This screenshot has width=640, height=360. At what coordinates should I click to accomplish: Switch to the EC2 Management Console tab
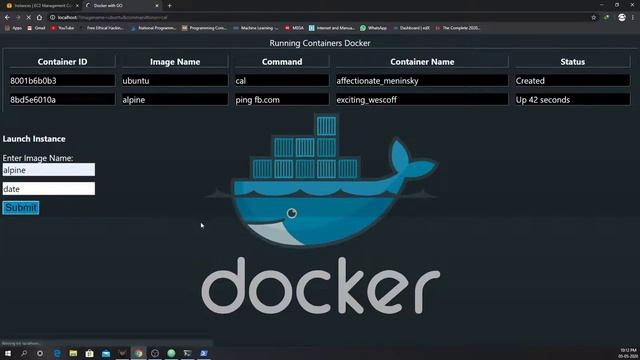point(41,6)
